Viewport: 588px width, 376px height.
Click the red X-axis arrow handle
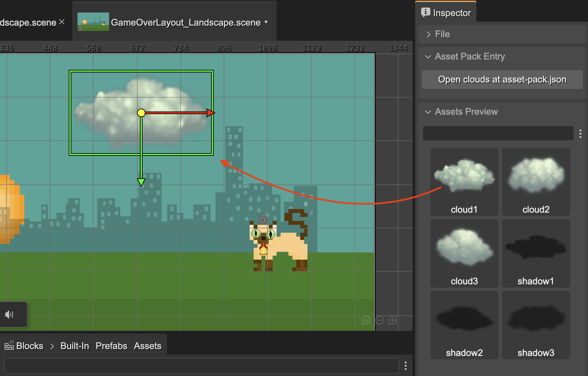tap(211, 113)
